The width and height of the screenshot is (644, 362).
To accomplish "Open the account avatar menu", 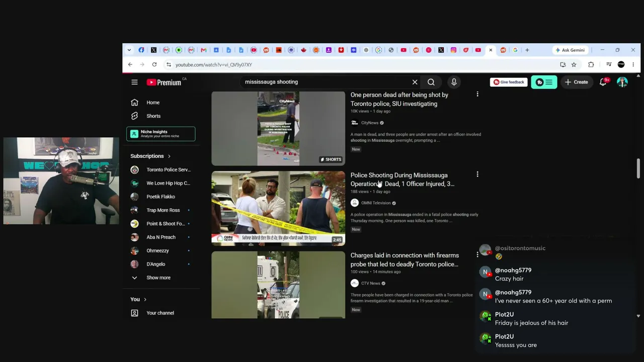I will pos(622,82).
